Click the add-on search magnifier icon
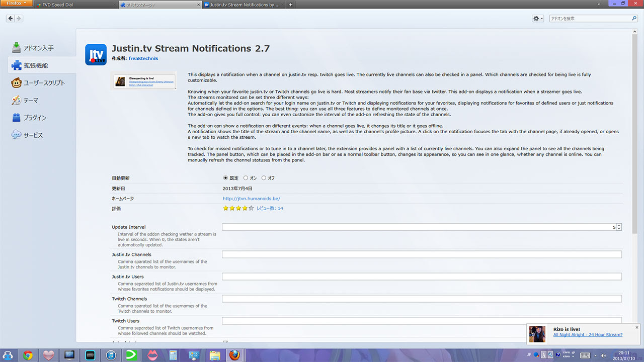 (634, 19)
